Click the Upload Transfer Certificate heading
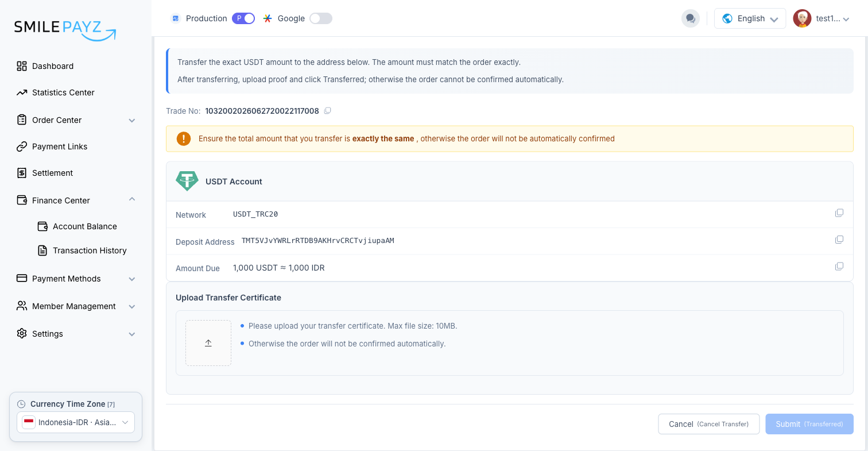The width and height of the screenshot is (868, 451). pos(228,298)
